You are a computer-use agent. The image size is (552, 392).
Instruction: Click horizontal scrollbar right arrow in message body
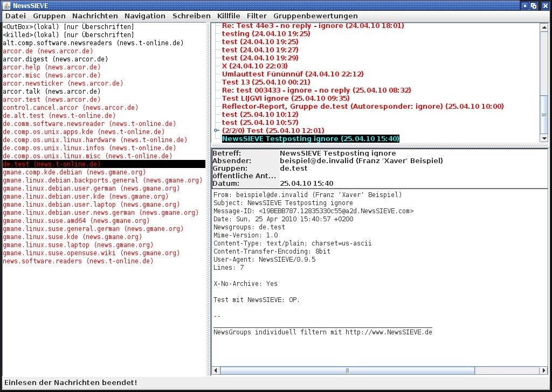(543, 370)
